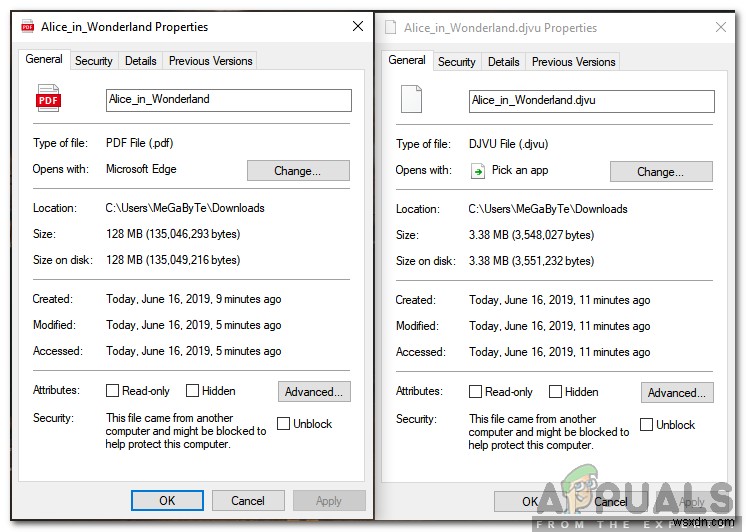Image resolution: width=746 pixels, height=532 pixels.
Task: Select General tab in djvu properties window
Action: click(407, 60)
